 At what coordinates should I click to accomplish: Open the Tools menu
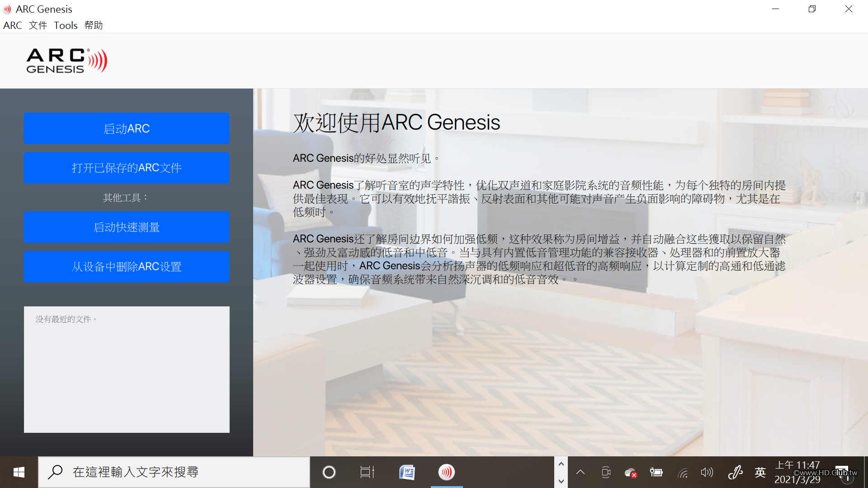point(66,25)
